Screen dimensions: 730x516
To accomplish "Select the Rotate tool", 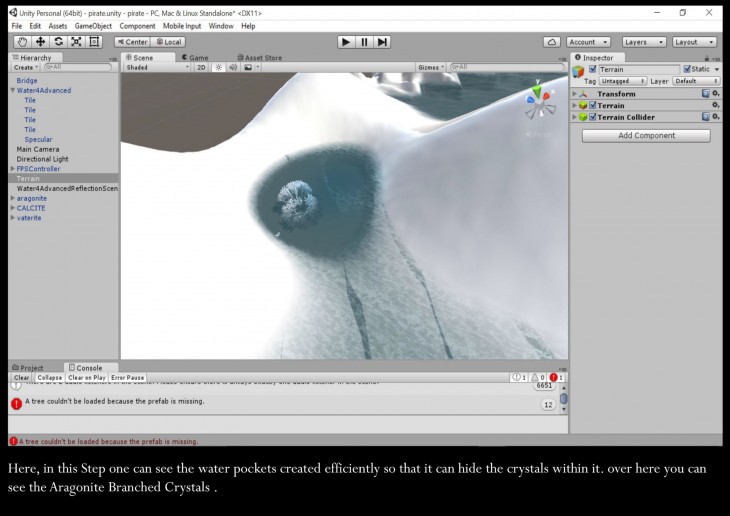I will pyautogui.click(x=58, y=42).
